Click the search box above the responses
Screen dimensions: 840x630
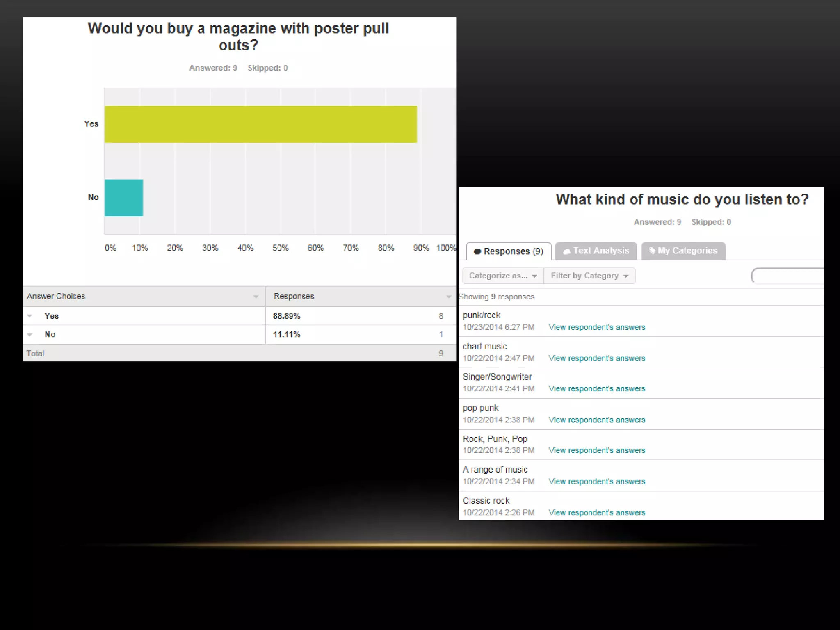click(787, 276)
